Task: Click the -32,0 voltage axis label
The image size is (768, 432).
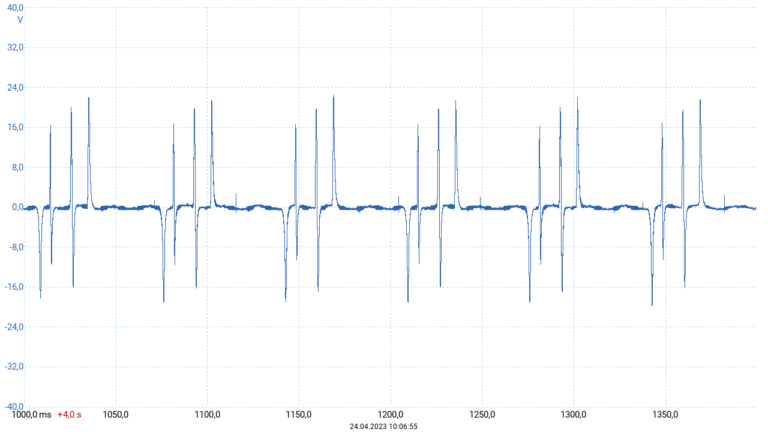Action: tap(13, 368)
